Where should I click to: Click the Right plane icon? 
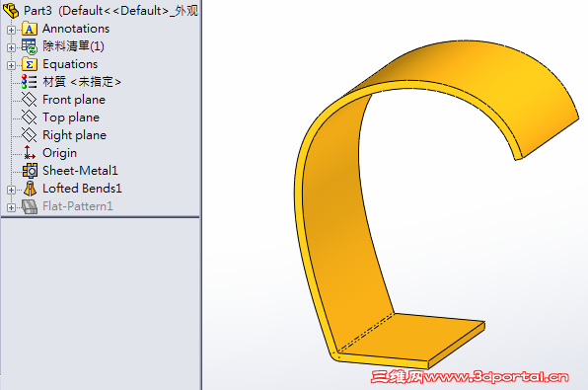point(29,134)
